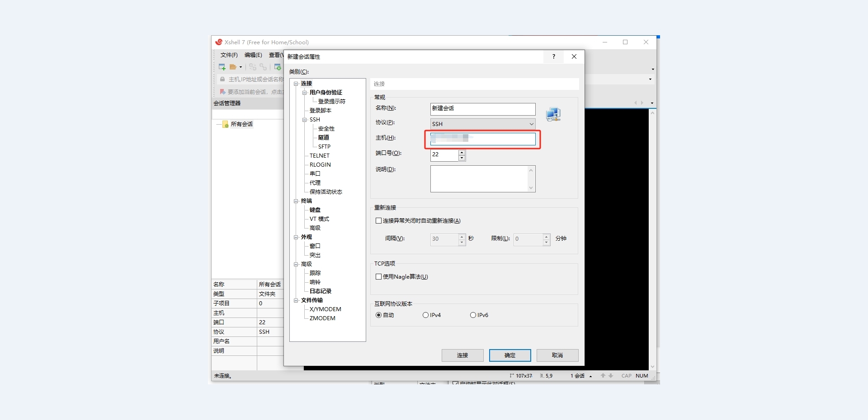This screenshot has height=420, width=868.
Task: Click the 取消 button
Action: (x=557, y=355)
